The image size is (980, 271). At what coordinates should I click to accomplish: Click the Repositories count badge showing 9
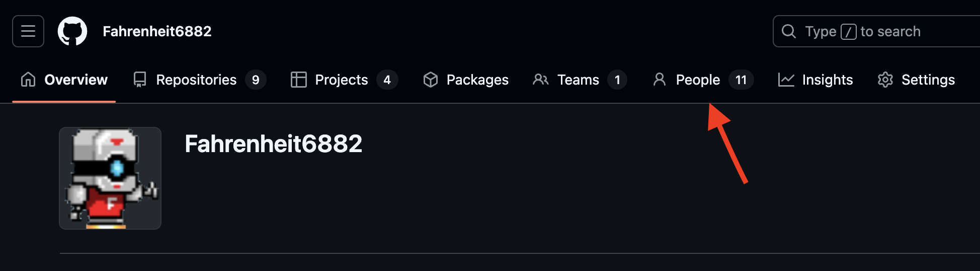(256, 80)
